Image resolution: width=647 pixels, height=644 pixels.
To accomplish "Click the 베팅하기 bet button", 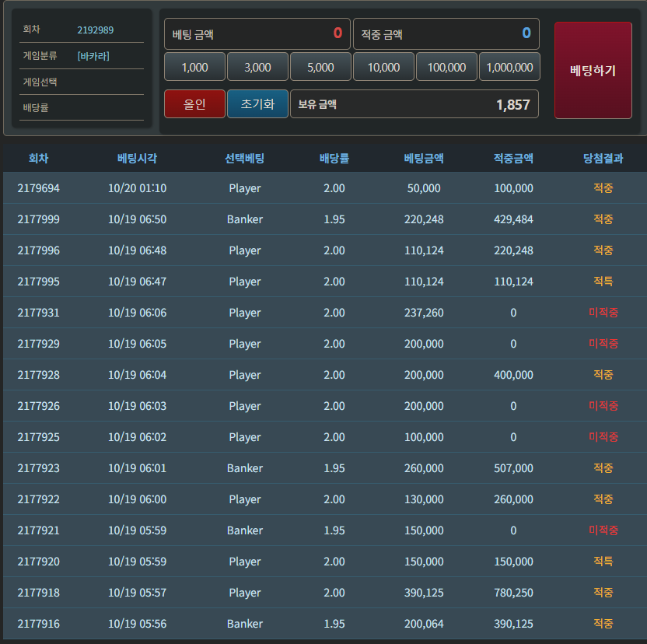I will coord(593,70).
